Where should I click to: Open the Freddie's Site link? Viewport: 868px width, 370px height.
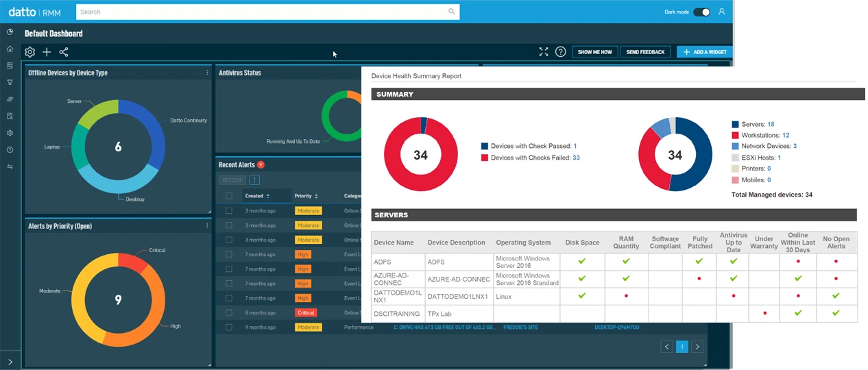(x=522, y=328)
